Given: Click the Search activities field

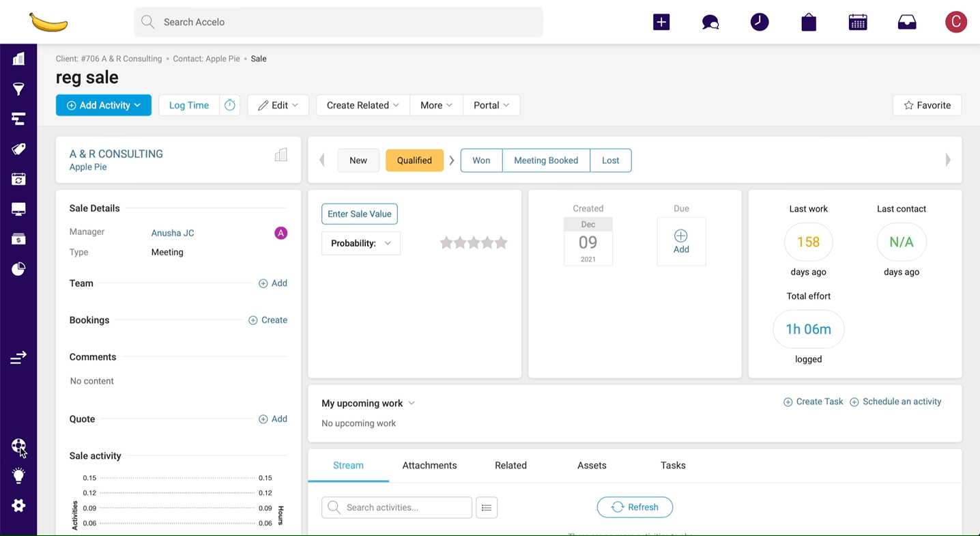Looking at the screenshot, I should pos(397,507).
